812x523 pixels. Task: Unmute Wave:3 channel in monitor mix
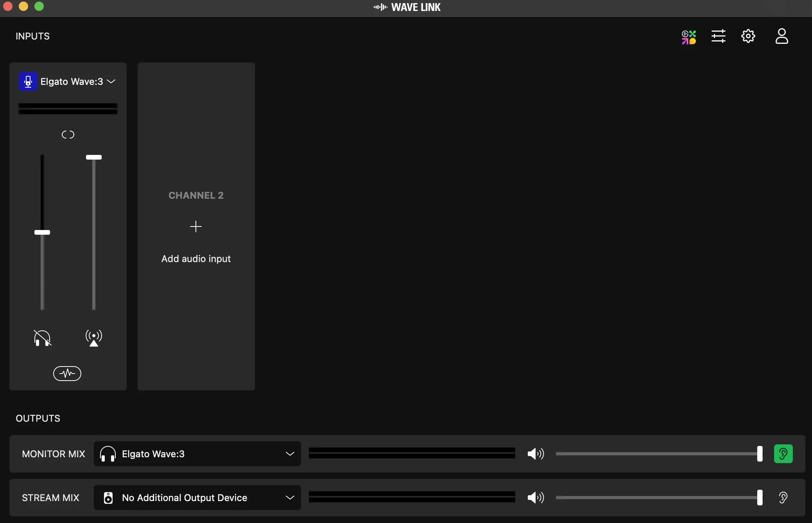pyautogui.click(x=42, y=338)
